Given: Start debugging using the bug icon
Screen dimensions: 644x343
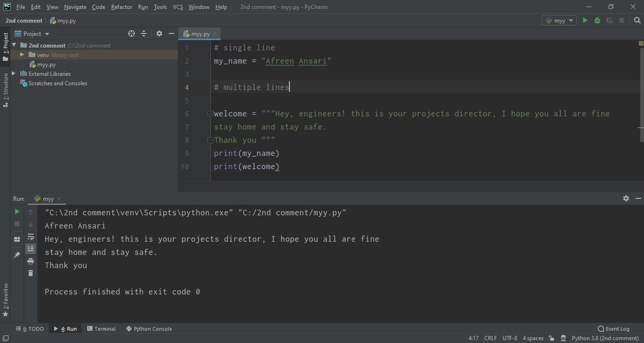Looking at the screenshot, I should (x=597, y=20).
